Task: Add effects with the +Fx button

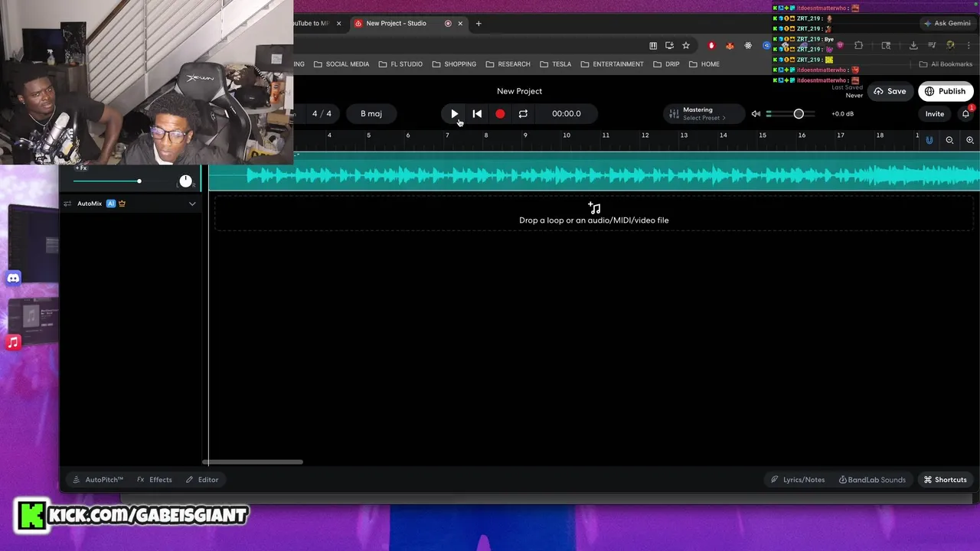Action: click(81, 168)
